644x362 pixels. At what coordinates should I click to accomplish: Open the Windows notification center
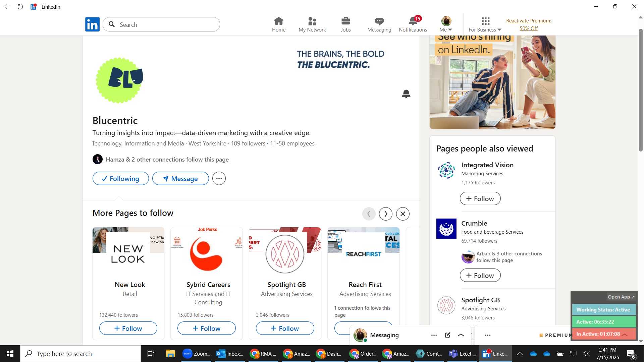(631, 354)
